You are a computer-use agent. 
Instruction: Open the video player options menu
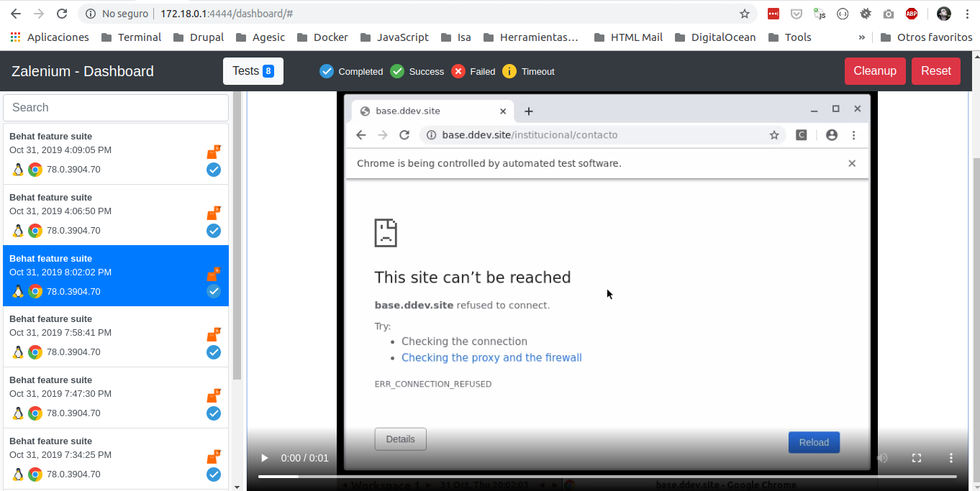pos(950,457)
